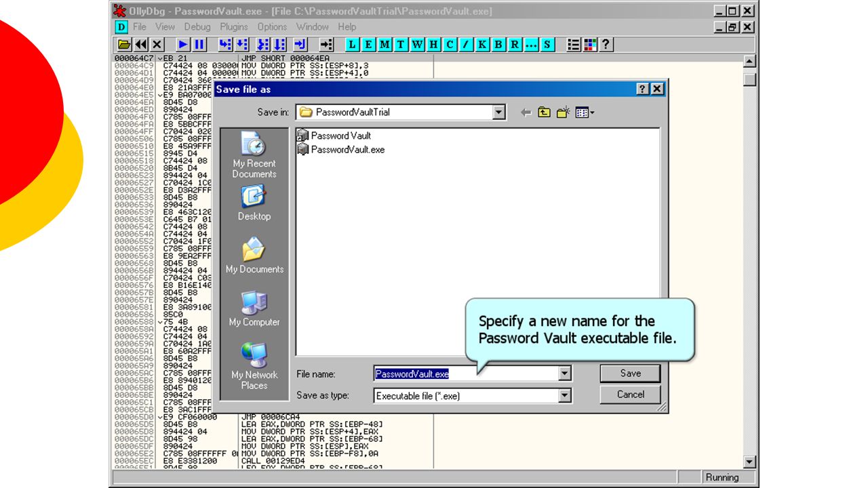The image size is (868, 488).
Task: Open the File menu in OllyDbg
Action: tap(140, 27)
